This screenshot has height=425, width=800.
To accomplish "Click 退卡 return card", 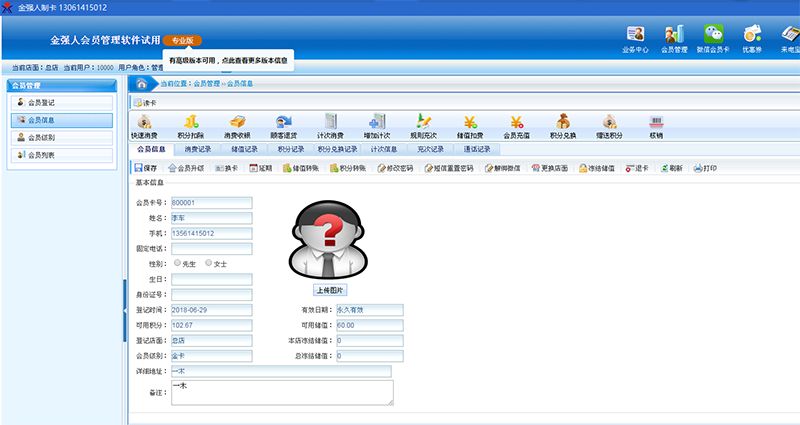I will [x=637, y=168].
